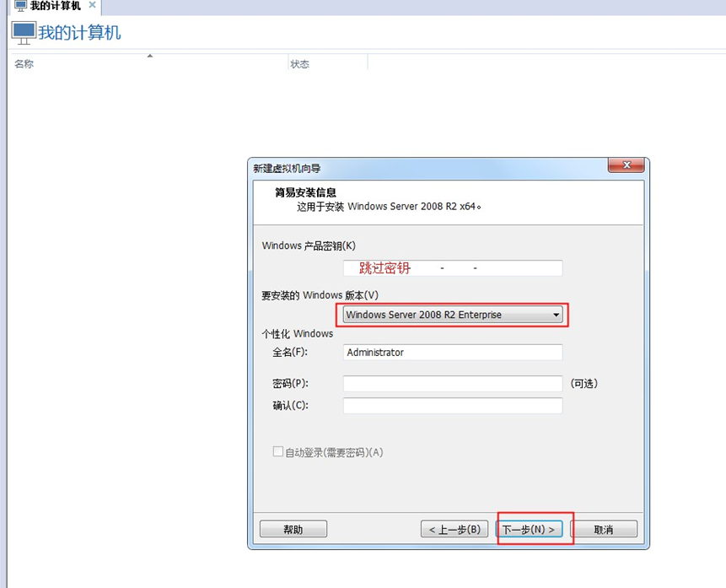Focus the 密码(P) password field
The width and height of the screenshot is (726, 588).
pos(452,384)
